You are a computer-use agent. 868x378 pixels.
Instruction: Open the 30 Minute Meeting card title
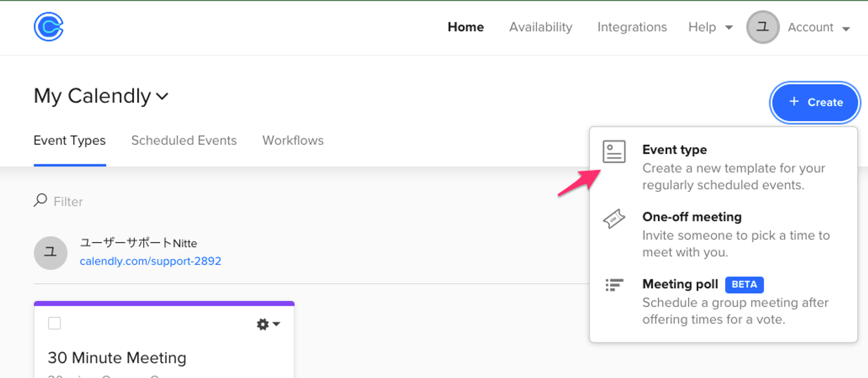click(117, 358)
